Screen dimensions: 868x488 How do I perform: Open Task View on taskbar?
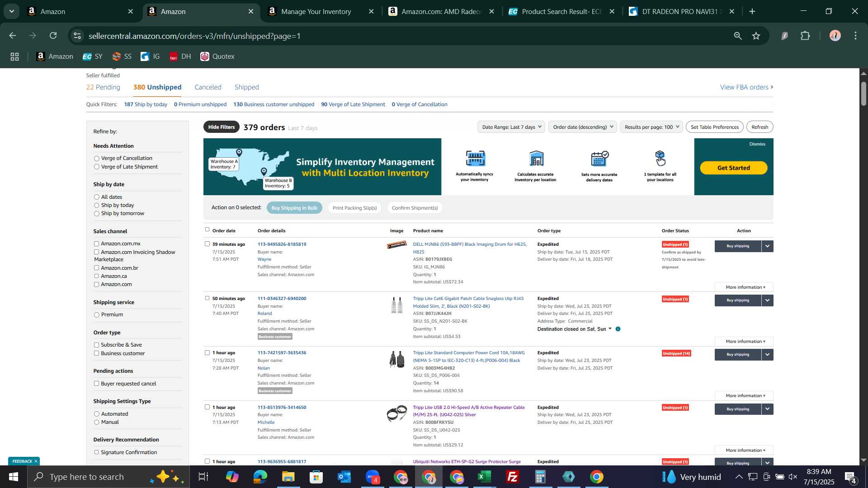coord(203,477)
